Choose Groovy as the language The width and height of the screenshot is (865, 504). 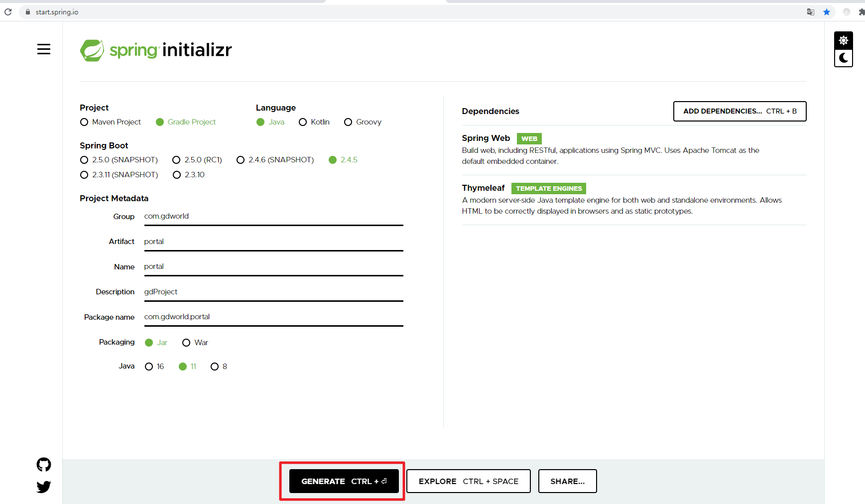click(363, 122)
